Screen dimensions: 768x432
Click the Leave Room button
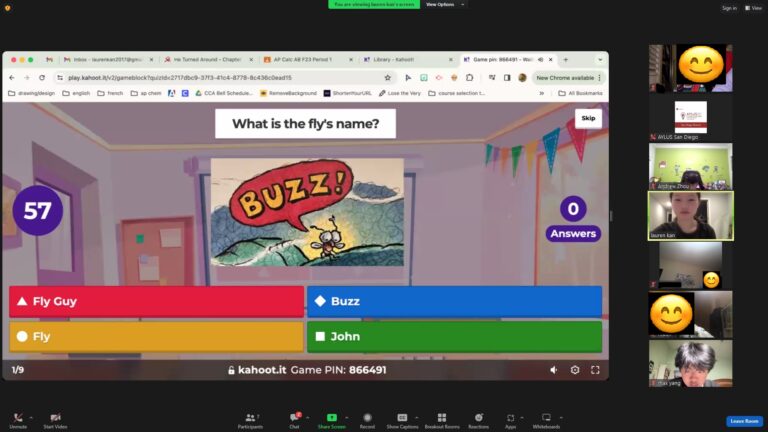tap(744, 421)
